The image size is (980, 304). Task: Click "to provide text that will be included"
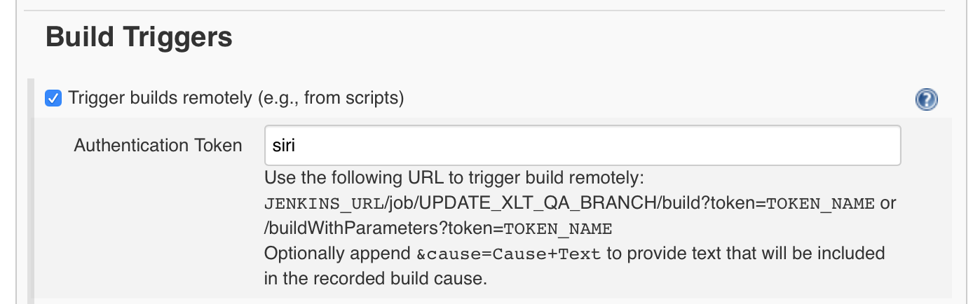click(746, 254)
